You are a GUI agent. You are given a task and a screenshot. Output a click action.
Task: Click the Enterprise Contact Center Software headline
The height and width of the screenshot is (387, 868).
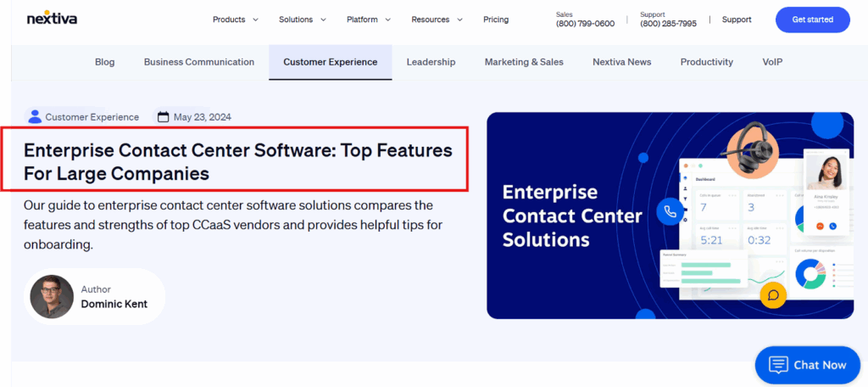click(x=237, y=161)
